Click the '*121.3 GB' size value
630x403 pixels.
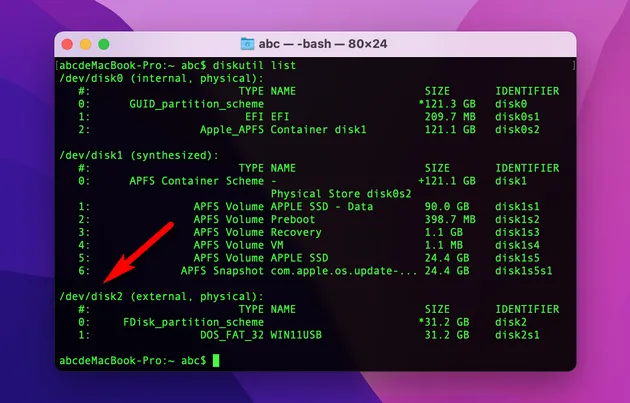(447, 104)
